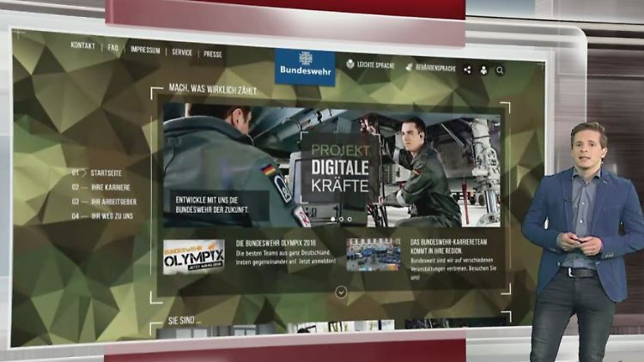Viewport: 644px width, 362px height.
Task: Open the Presse link
Action: (x=212, y=54)
